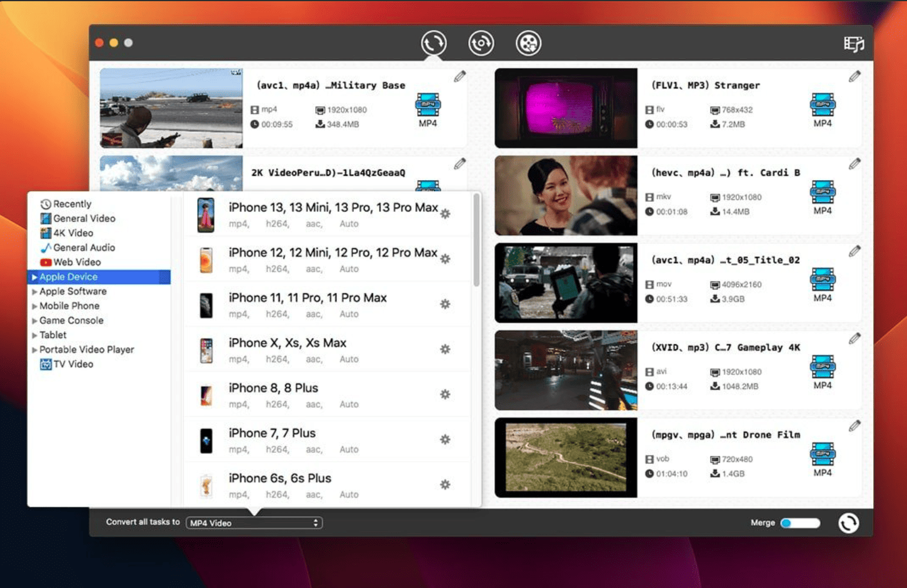Open the Convert all tasks to dropdown
907x588 pixels.
coord(254,523)
